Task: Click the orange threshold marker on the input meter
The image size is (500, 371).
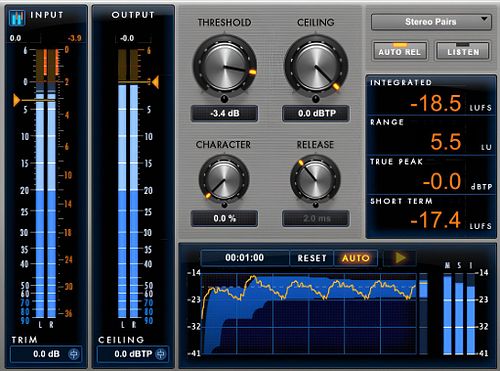Action: coord(16,100)
